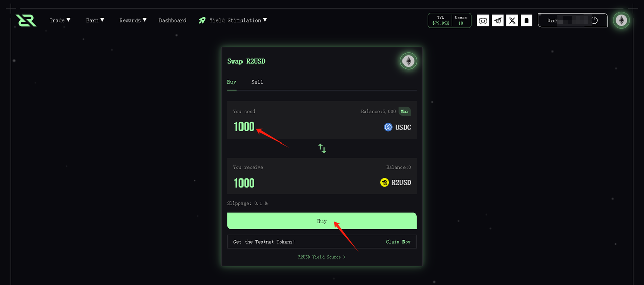Expand the Trade dropdown menu
The image size is (644, 285).
click(60, 20)
